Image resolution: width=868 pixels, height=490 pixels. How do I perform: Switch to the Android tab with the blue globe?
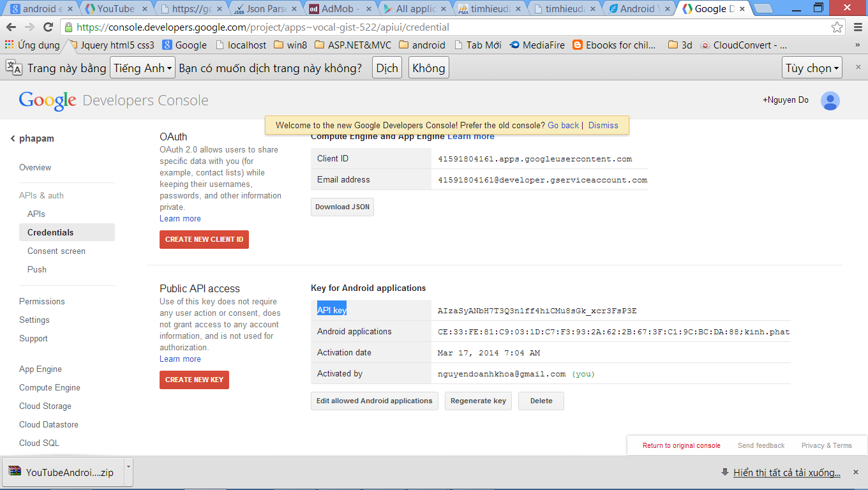click(638, 9)
